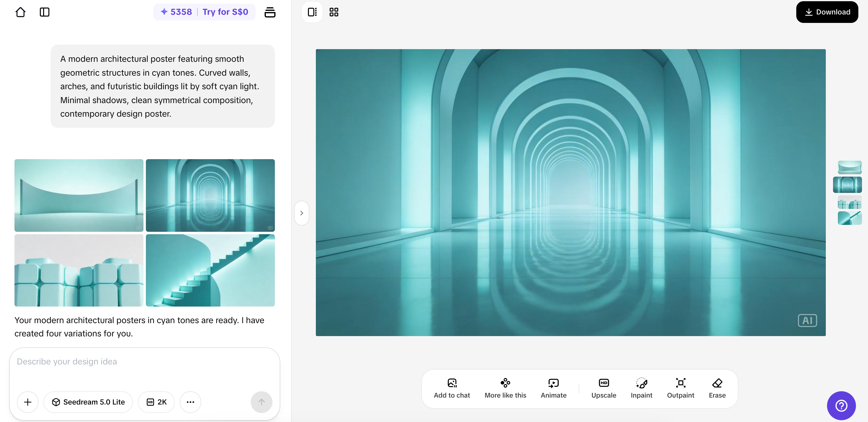This screenshot has width=868, height=422.
Task: Switch to single image preview view
Action: [x=312, y=12]
